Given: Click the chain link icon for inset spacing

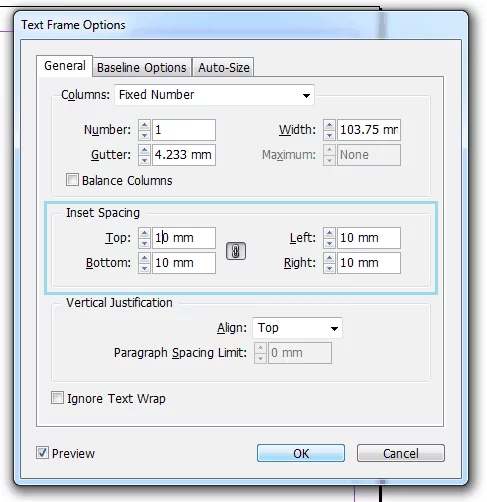Looking at the screenshot, I should [236, 251].
